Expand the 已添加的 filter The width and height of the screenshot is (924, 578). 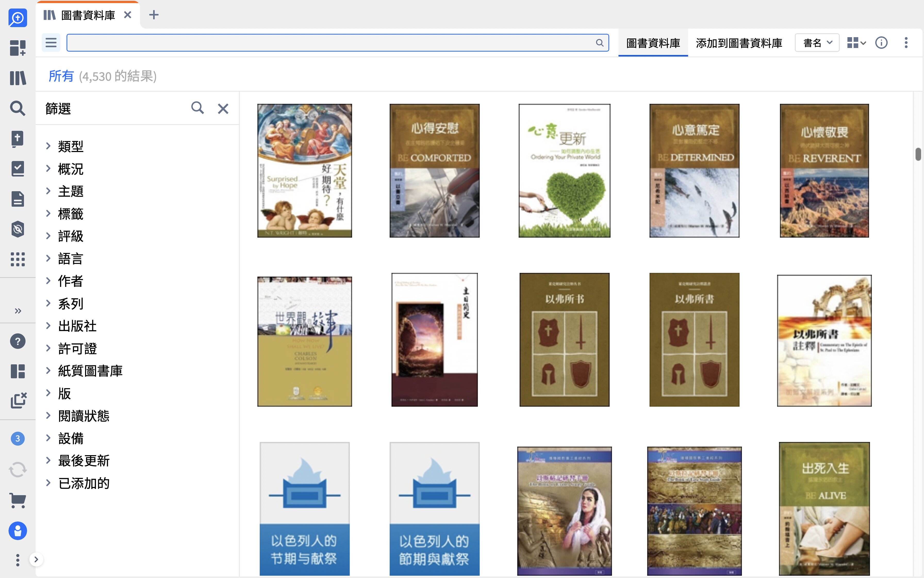pos(48,483)
